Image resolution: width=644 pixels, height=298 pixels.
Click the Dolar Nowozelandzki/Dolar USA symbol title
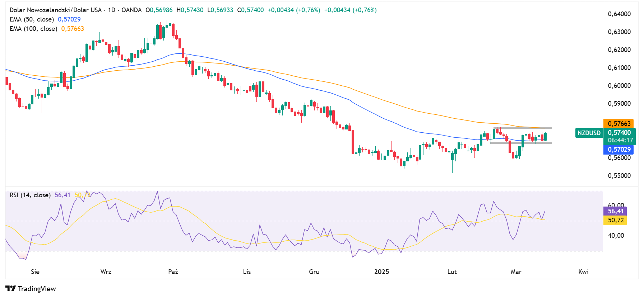56,10
